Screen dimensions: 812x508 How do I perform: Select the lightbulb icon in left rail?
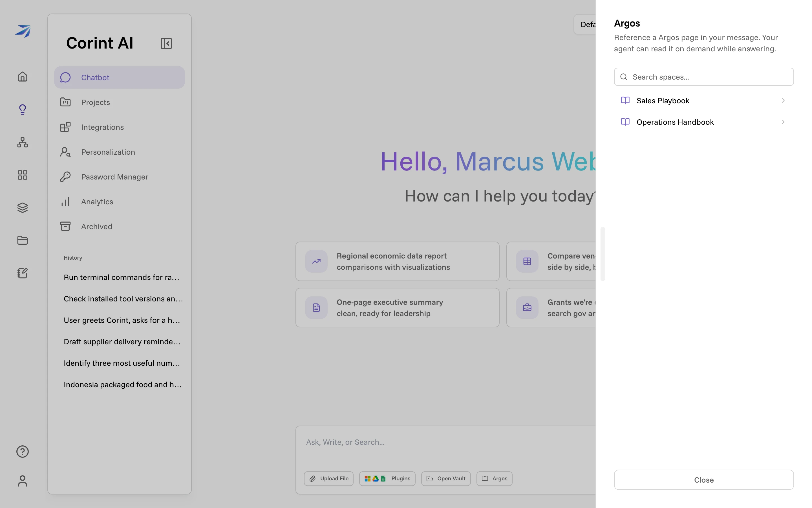point(23,109)
